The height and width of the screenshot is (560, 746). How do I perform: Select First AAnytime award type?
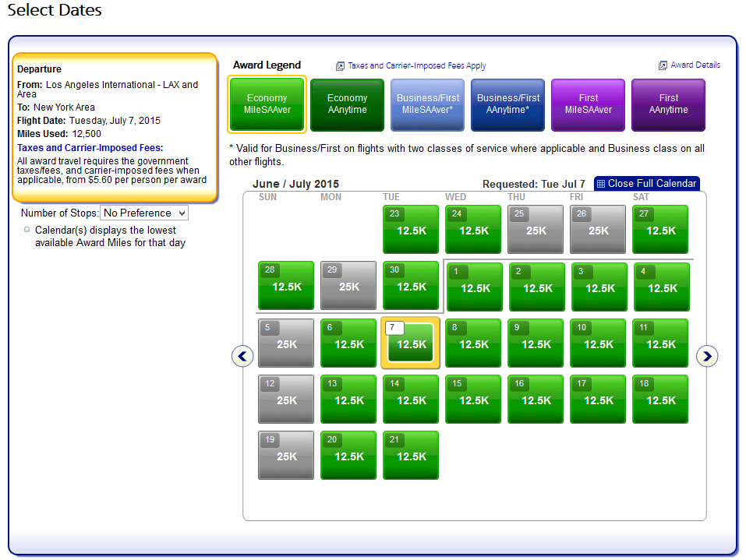pos(669,104)
